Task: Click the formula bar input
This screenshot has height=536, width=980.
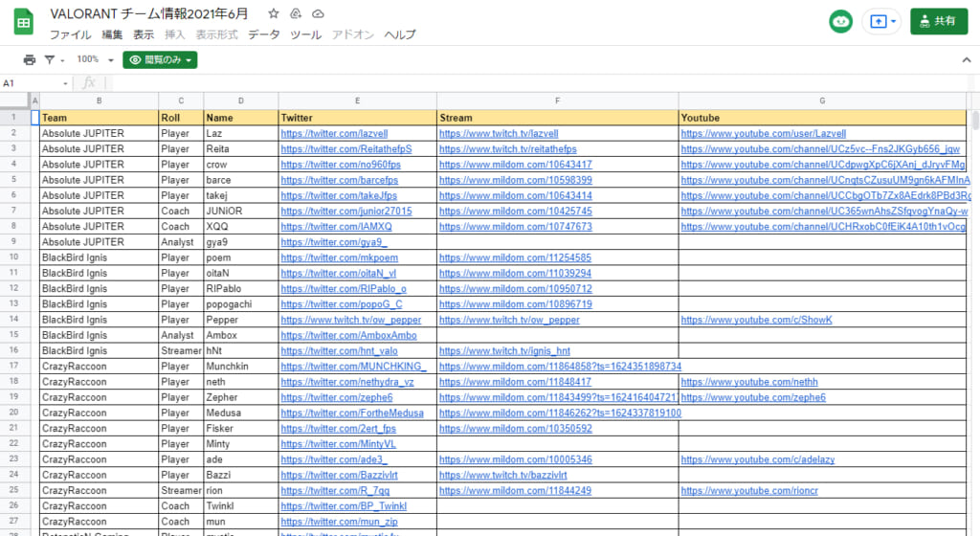Action: (x=538, y=83)
